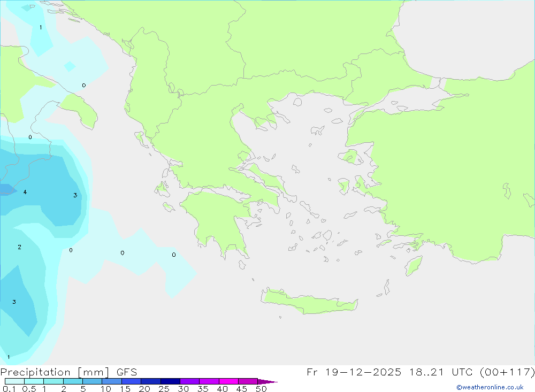Choose the 40–45 mm legend color box
The image size is (535, 392).
click(228, 381)
